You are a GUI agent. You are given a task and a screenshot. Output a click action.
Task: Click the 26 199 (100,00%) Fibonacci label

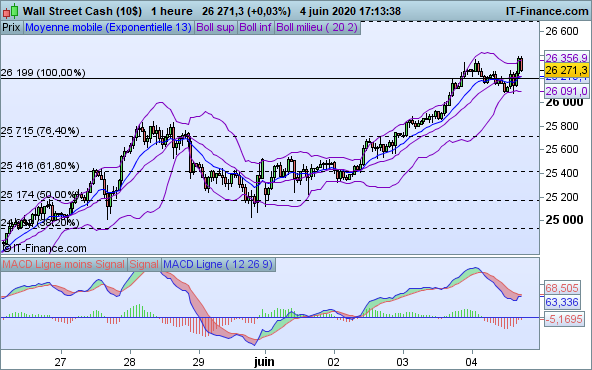coord(43,72)
